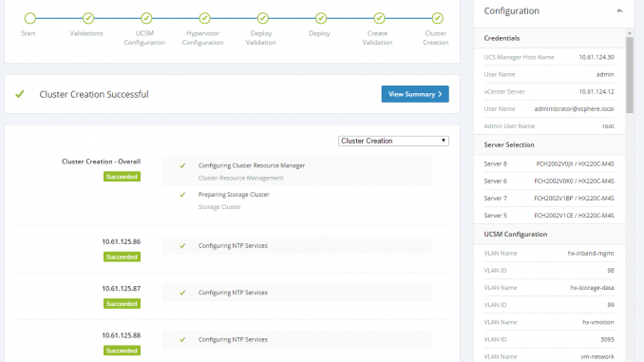Viewport: 644px width, 362px height.
Task: Click the green checkmark beside Cluster Creation Successful
Action: pos(20,94)
